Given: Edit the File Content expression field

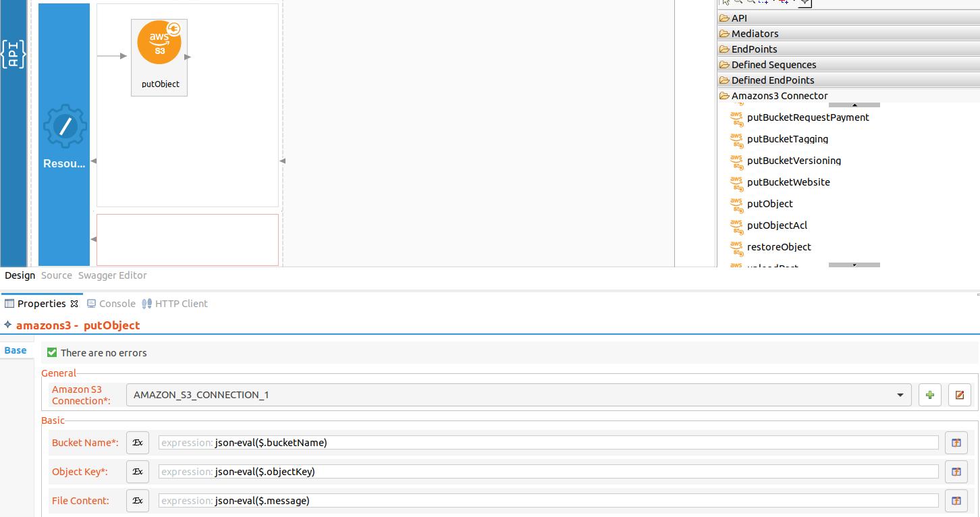Looking at the screenshot, I should click(548, 501).
